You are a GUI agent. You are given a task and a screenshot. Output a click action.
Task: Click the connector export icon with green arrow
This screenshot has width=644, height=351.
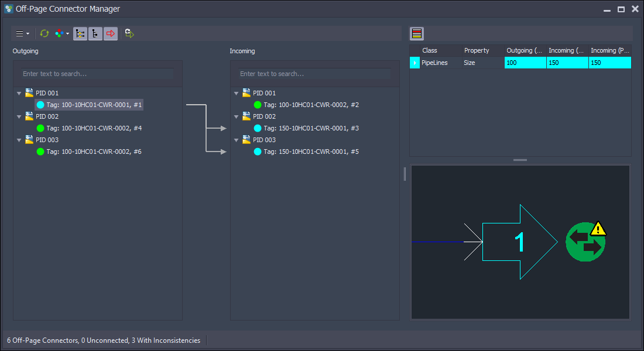[x=129, y=34]
